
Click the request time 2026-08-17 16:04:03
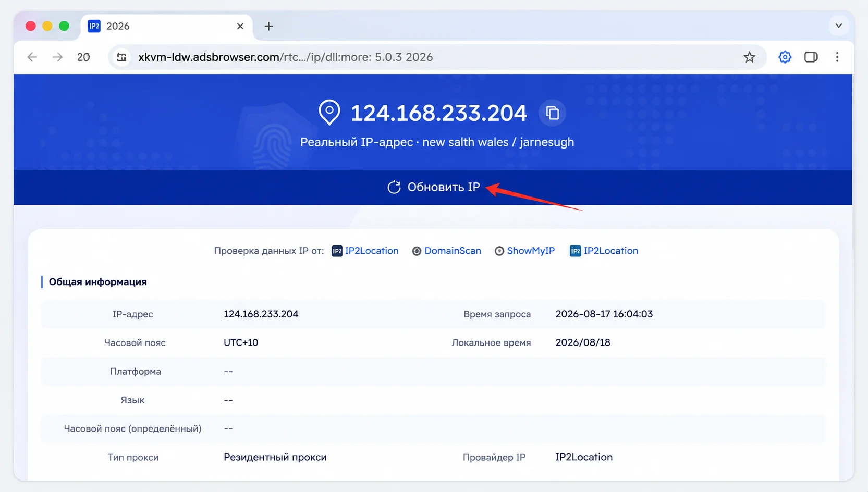click(x=604, y=314)
